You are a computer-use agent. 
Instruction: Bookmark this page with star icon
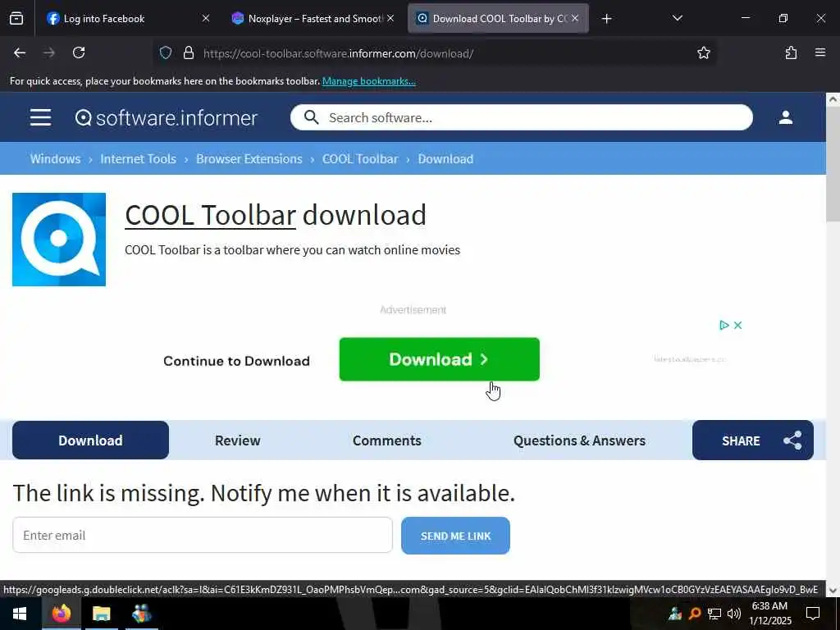[x=703, y=53]
